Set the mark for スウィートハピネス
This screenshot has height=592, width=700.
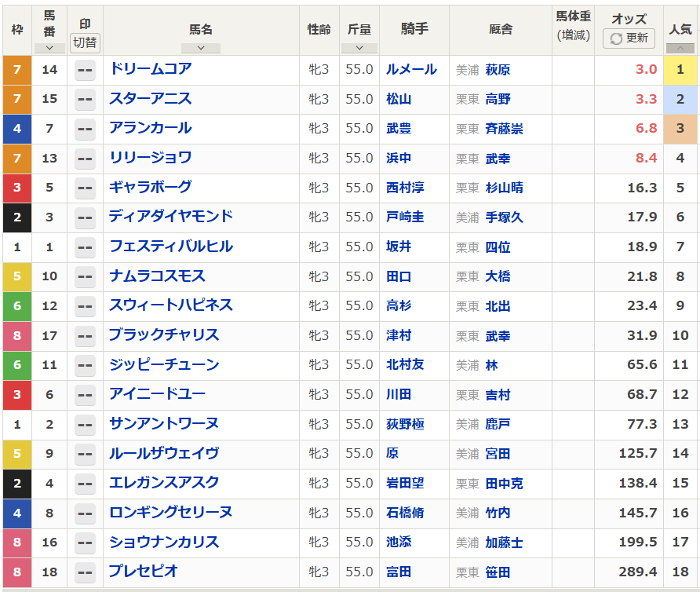(x=85, y=306)
